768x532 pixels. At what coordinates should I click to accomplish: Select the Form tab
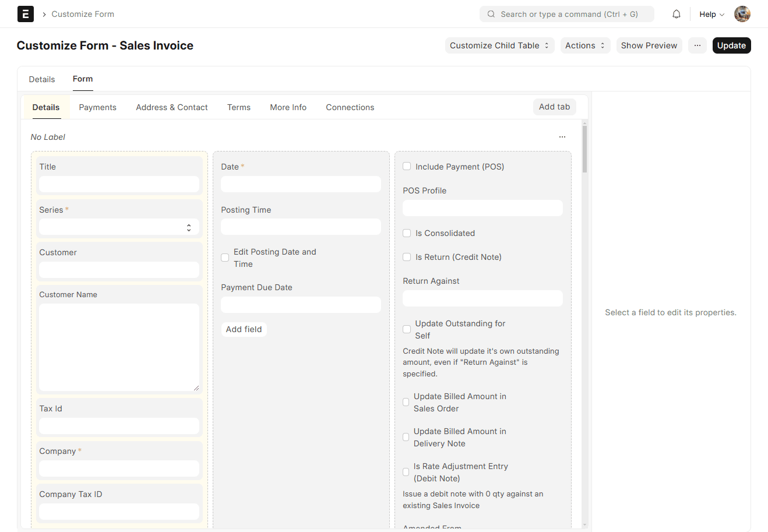coord(83,79)
